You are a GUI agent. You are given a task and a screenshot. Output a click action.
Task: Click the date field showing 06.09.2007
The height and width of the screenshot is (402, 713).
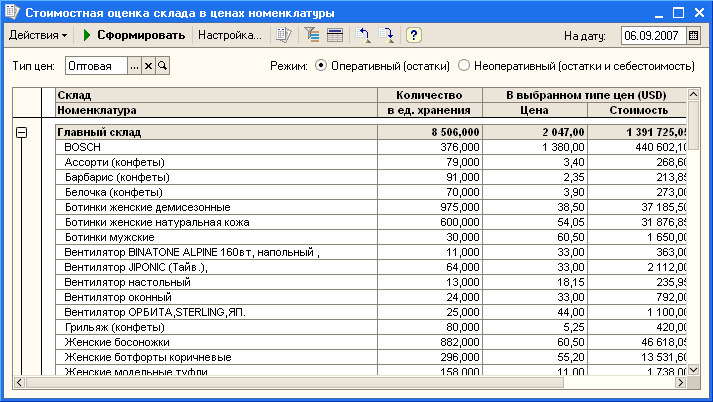[x=652, y=36]
